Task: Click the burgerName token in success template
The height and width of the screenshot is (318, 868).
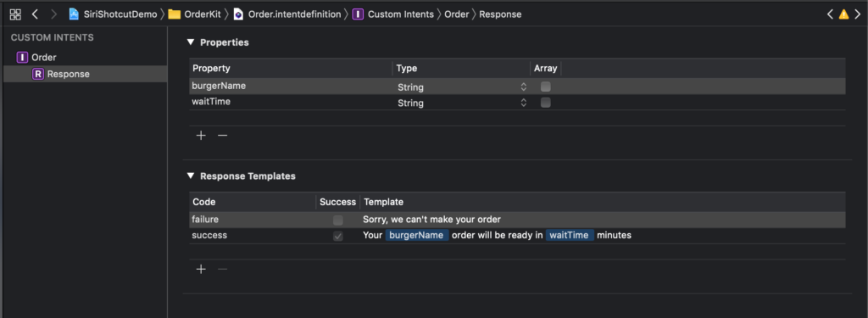Action: point(417,236)
